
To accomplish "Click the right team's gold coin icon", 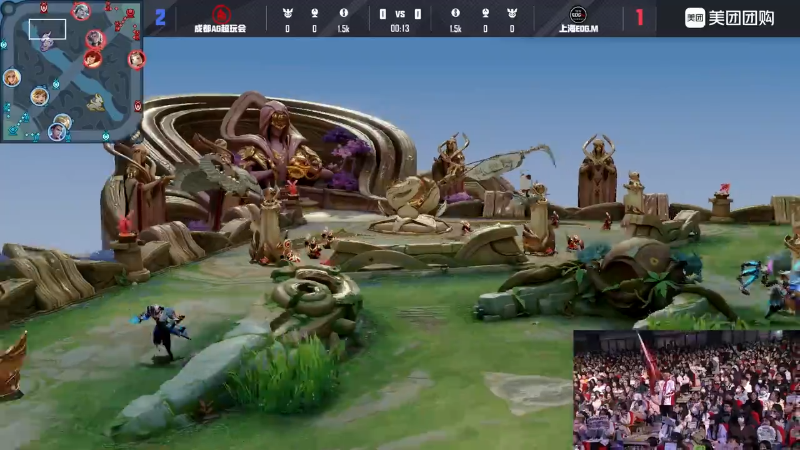I will [456, 13].
